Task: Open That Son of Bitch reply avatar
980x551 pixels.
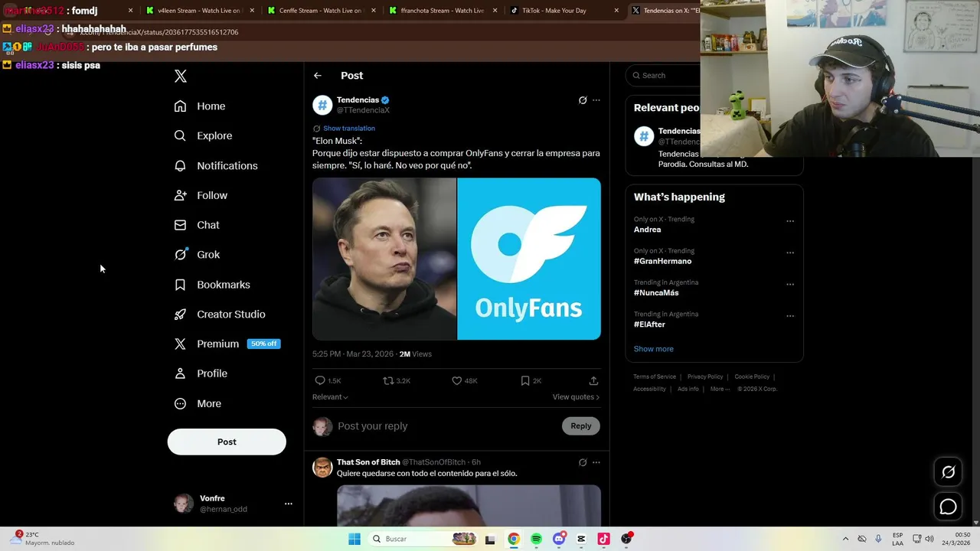Action: pyautogui.click(x=322, y=468)
